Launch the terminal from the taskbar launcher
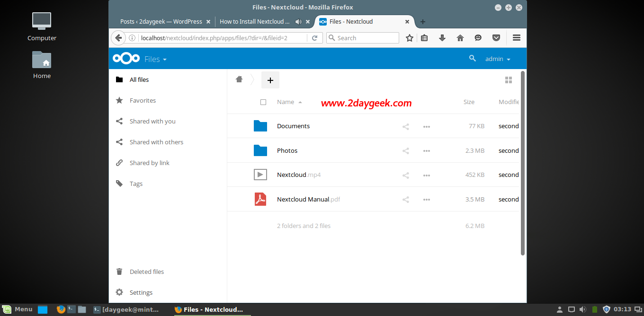 (x=72, y=309)
